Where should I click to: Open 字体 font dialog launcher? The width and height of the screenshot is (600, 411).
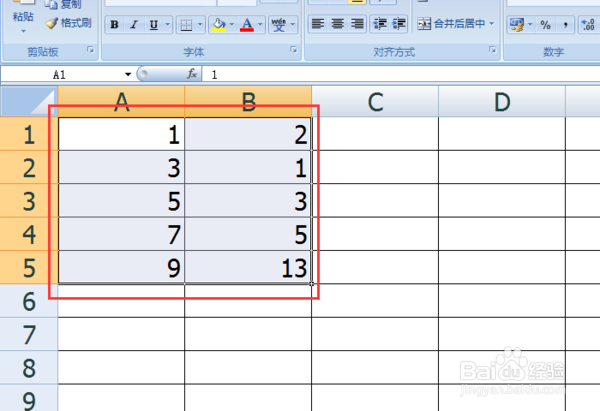[294, 49]
